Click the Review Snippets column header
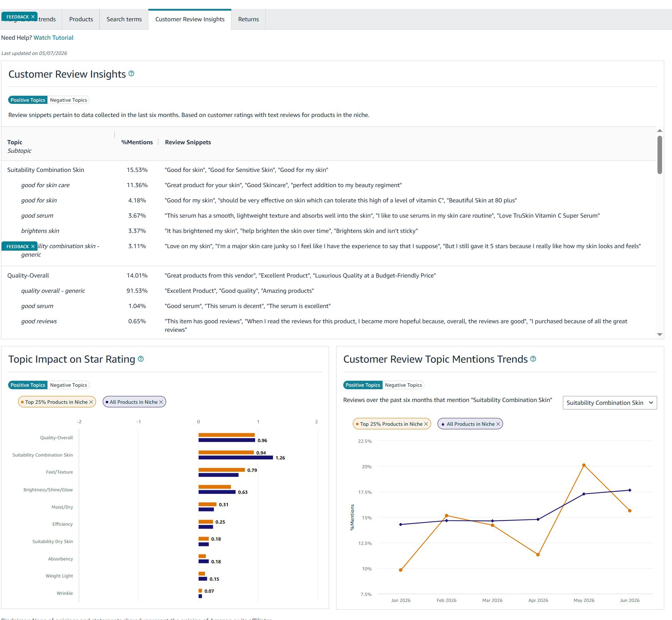This screenshot has height=620, width=672. (188, 142)
